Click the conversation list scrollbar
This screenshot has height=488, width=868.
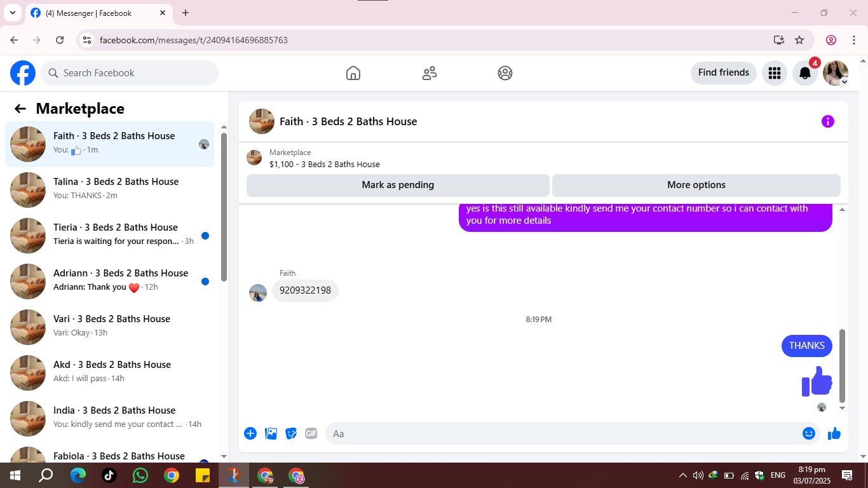click(224, 207)
